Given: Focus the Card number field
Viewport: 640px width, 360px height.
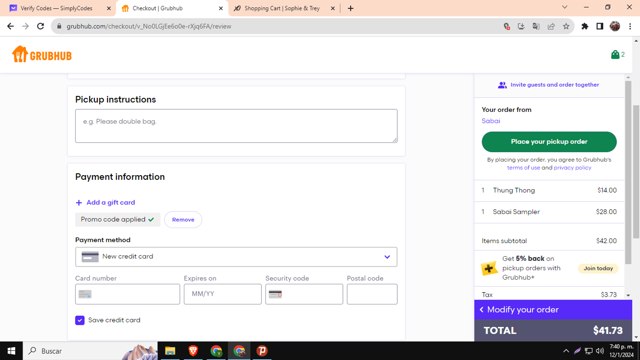Looking at the screenshot, I should (x=127, y=294).
